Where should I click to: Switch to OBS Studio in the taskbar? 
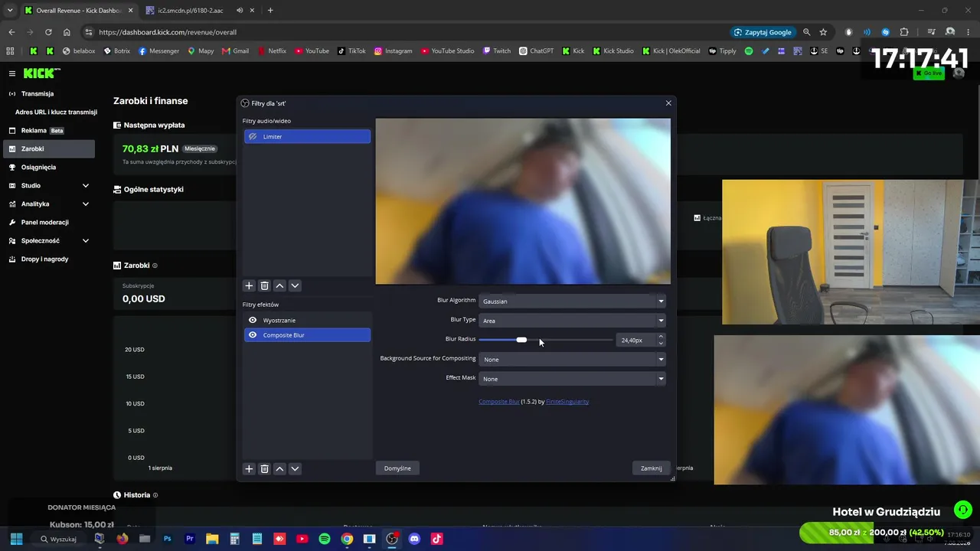click(392, 539)
